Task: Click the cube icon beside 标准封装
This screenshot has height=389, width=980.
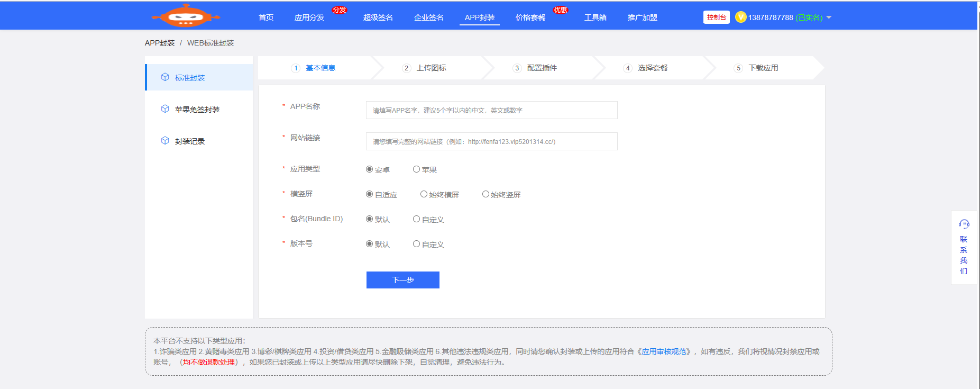Action: (x=165, y=77)
